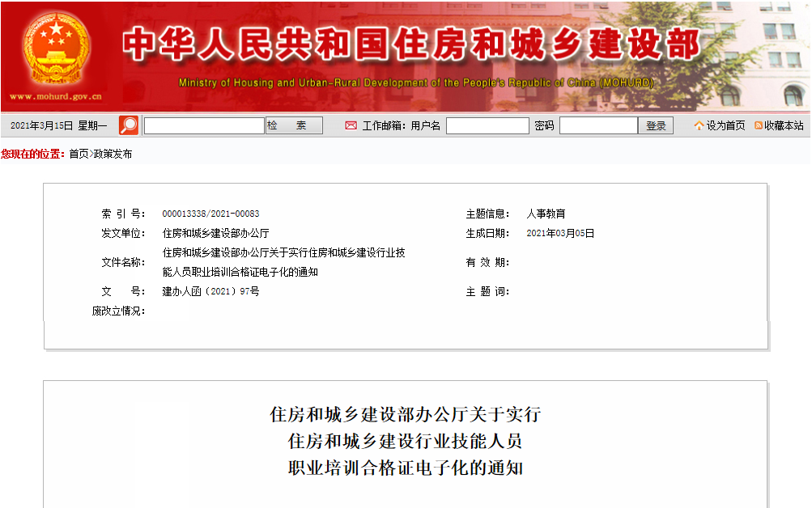812x508 pixels.
Task: Click the 登录 login button
Action: click(656, 125)
